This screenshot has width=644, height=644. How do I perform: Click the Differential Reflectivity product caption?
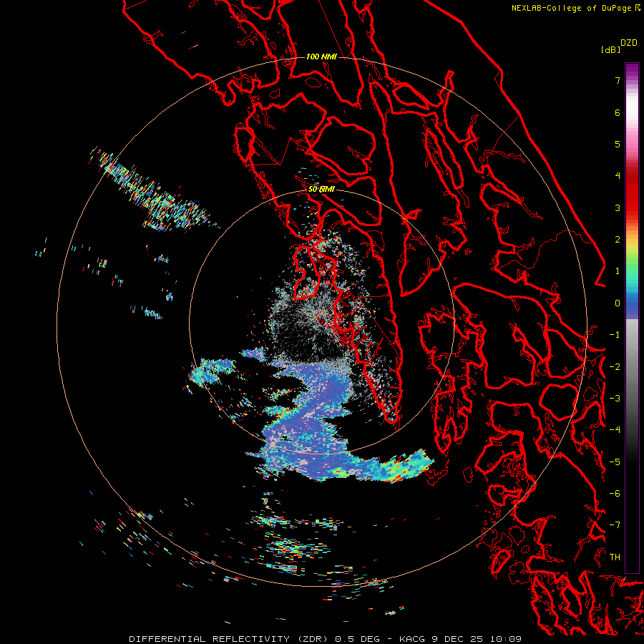(x=325, y=639)
